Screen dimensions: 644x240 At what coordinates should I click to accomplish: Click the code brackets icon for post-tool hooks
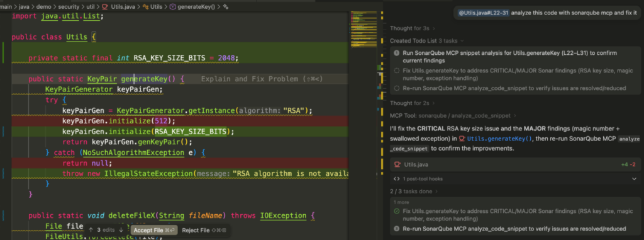point(397,179)
